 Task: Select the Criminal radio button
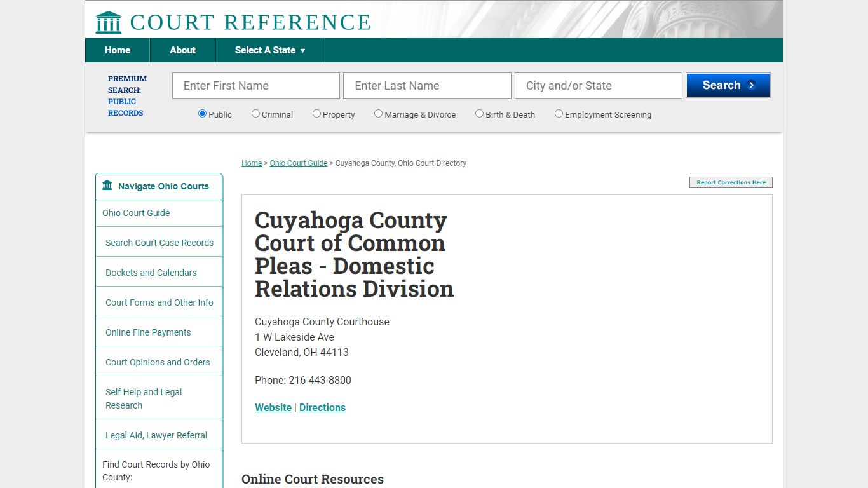255,114
